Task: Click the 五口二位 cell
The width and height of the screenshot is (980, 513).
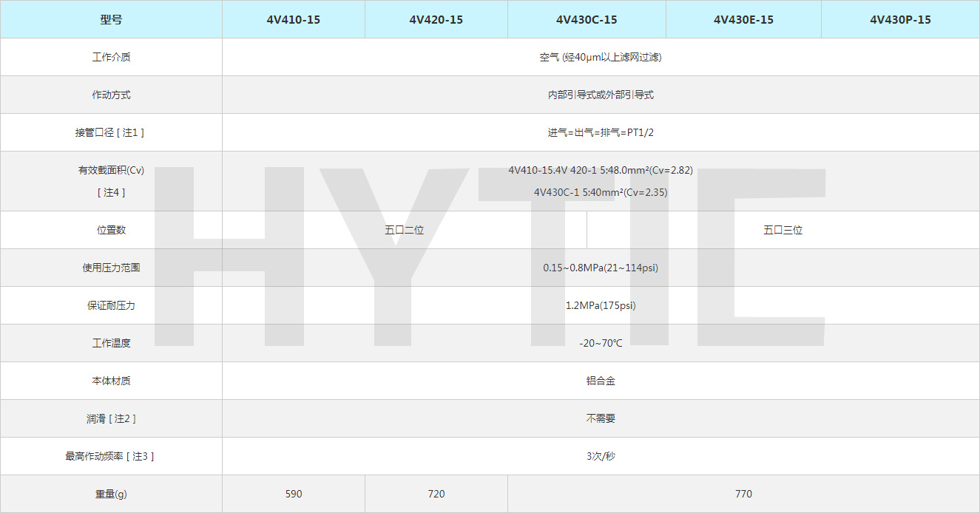Action: click(x=405, y=230)
